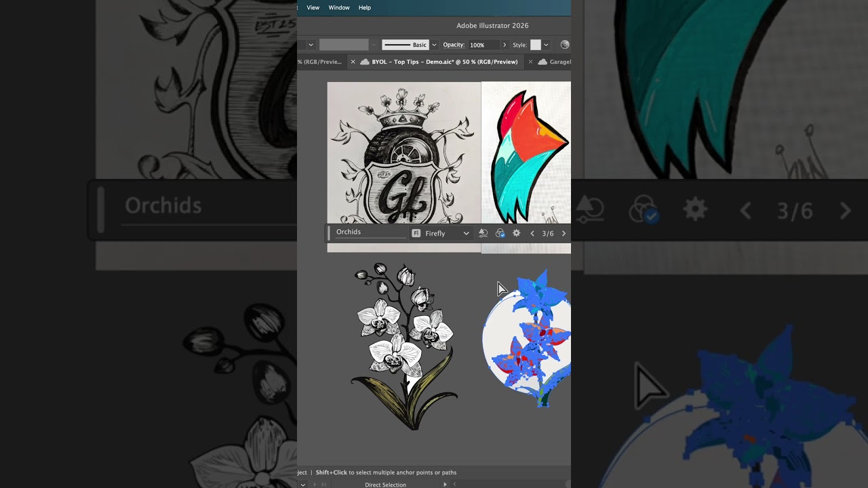The image size is (868, 488).
Task: Toggle the color circles icon with blue checkmark
Action: coord(500,233)
